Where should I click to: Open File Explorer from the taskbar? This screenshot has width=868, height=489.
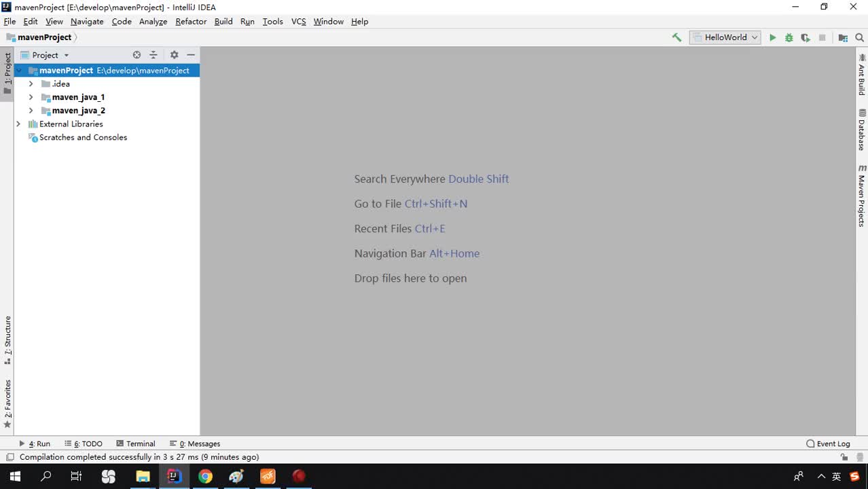(143, 476)
